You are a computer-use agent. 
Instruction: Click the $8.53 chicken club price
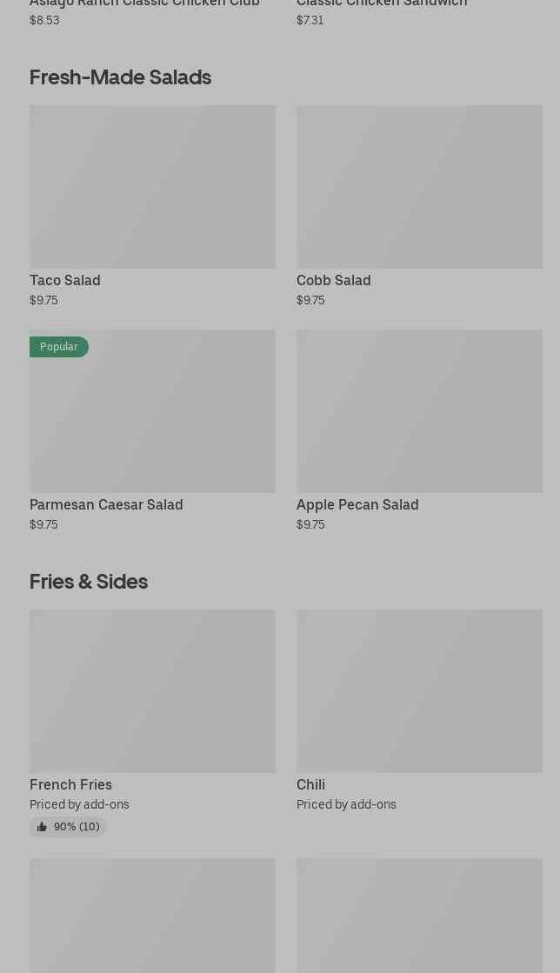point(44,21)
